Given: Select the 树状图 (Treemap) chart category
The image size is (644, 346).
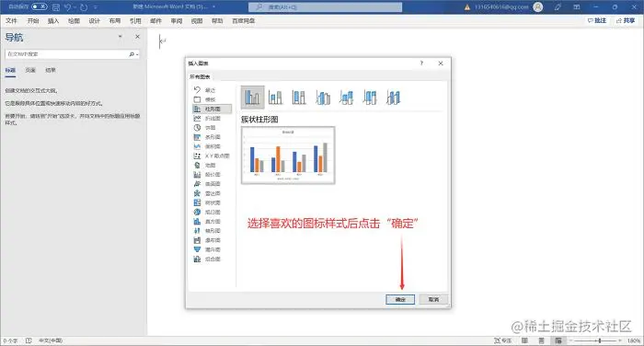Looking at the screenshot, I should click(x=212, y=202).
